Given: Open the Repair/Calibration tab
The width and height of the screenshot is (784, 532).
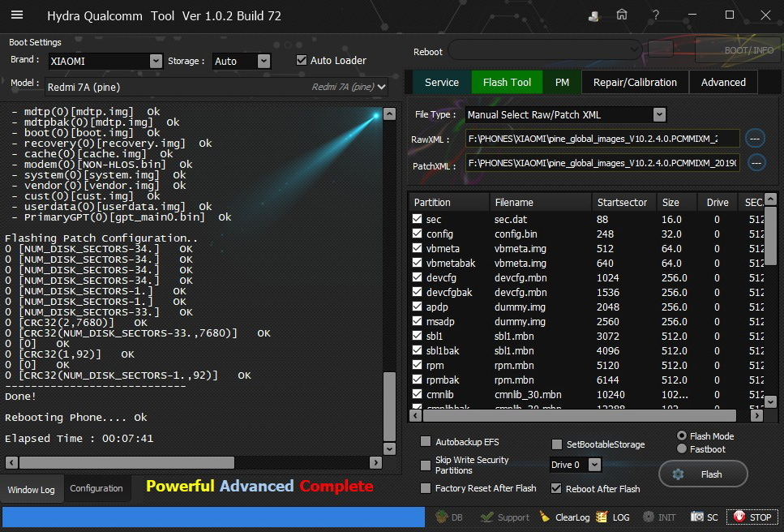Looking at the screenshot, I should pyautogui.click(x=635, y=82).
